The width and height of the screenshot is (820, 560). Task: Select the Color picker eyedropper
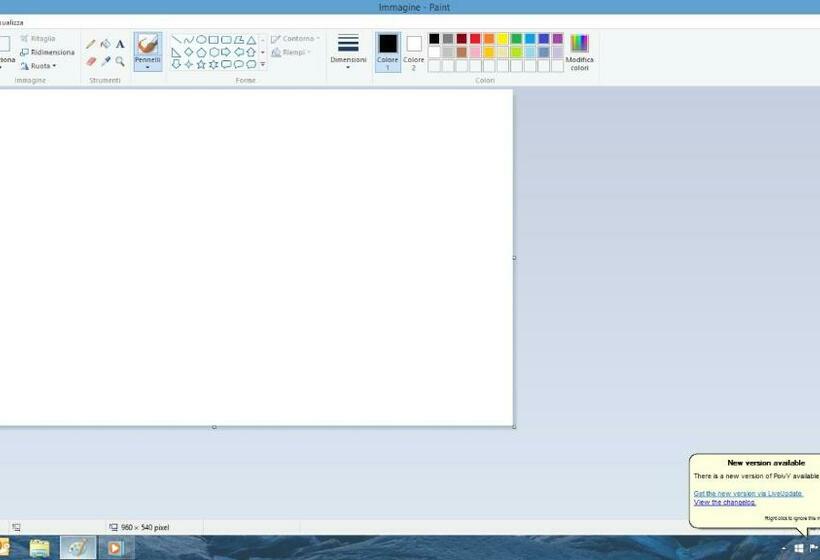105,61
